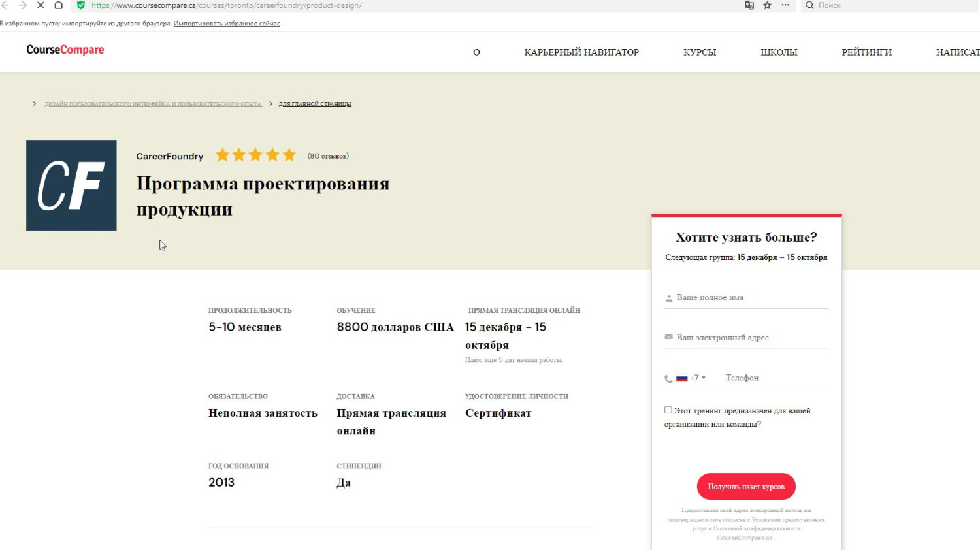Screen dimensions: 980x550
Task: Open the Карьерный навигатор menu
Action: point(581,52)
